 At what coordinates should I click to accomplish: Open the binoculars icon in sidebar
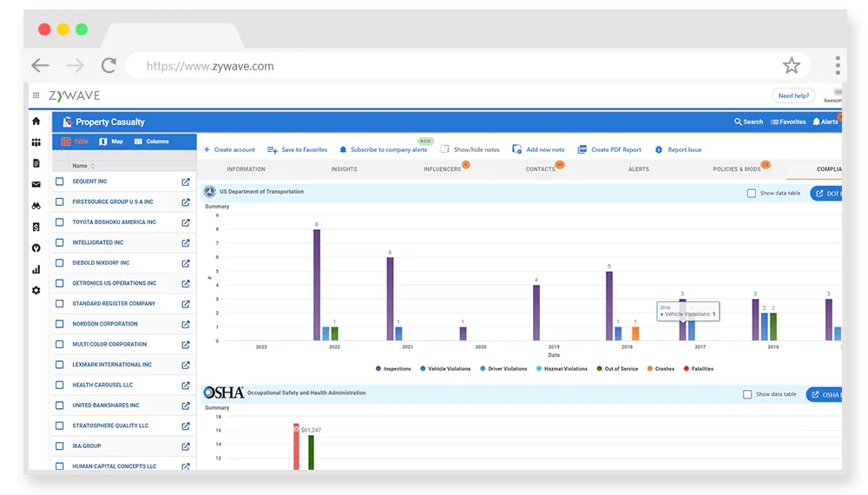coord(36,206)
